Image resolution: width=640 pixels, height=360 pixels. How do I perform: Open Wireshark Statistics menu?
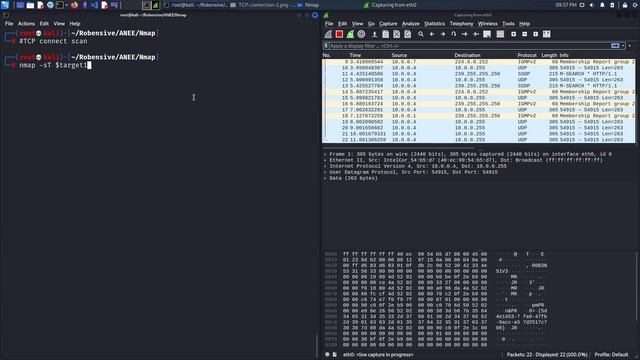(434, 24)
